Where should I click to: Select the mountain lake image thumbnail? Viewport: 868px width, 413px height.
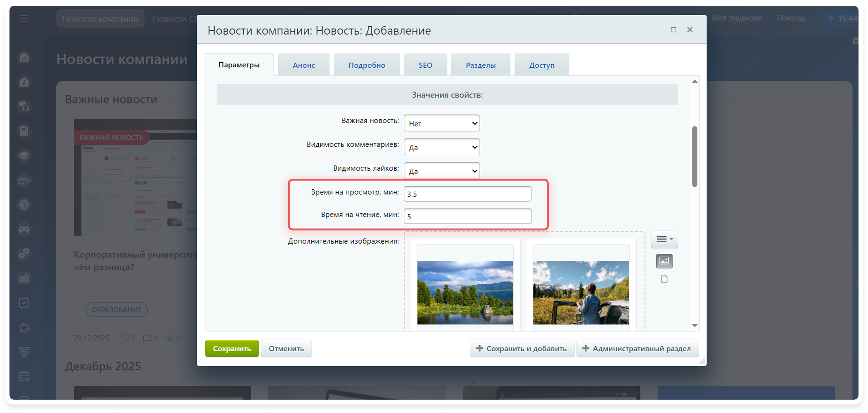(x=465, y=292)
